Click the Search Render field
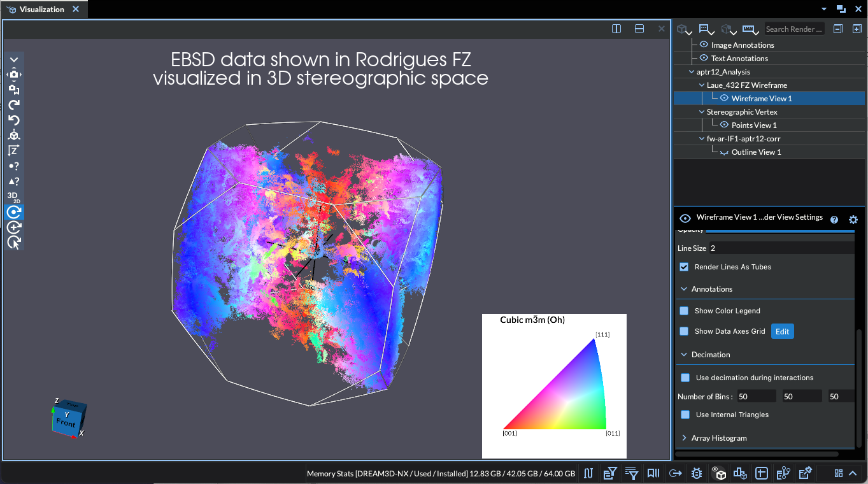Screen dimensions: 868x484 [793, 29]
